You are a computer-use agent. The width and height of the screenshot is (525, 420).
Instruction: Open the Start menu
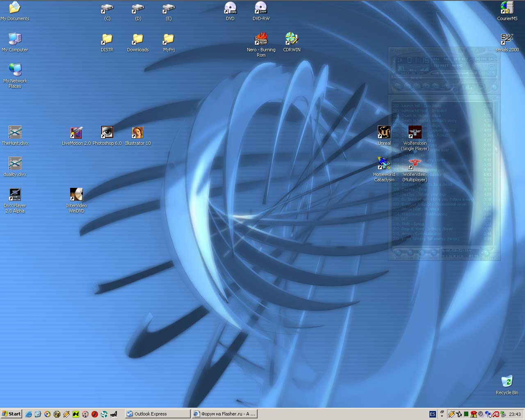point(11,414)
